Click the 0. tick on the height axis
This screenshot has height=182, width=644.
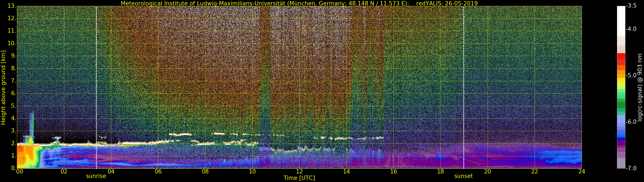pyautogui.click(x=13, y=168)
